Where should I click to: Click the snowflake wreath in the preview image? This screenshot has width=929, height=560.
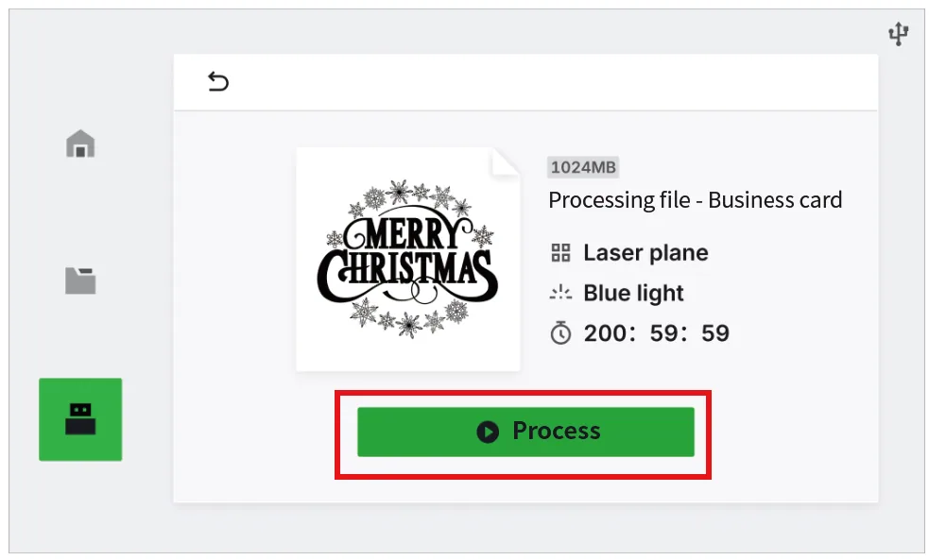pos(409,259)
